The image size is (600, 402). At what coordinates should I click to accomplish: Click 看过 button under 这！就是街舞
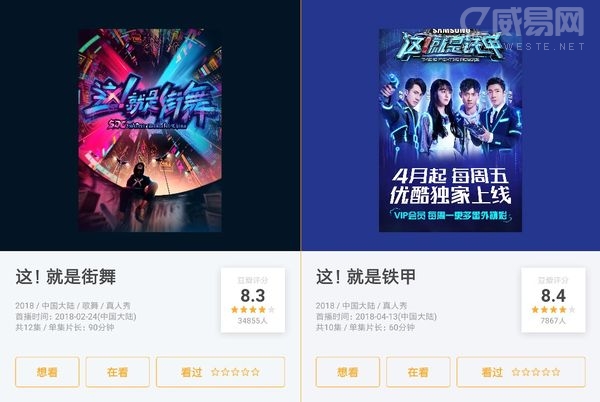click(x=220, y=372)
